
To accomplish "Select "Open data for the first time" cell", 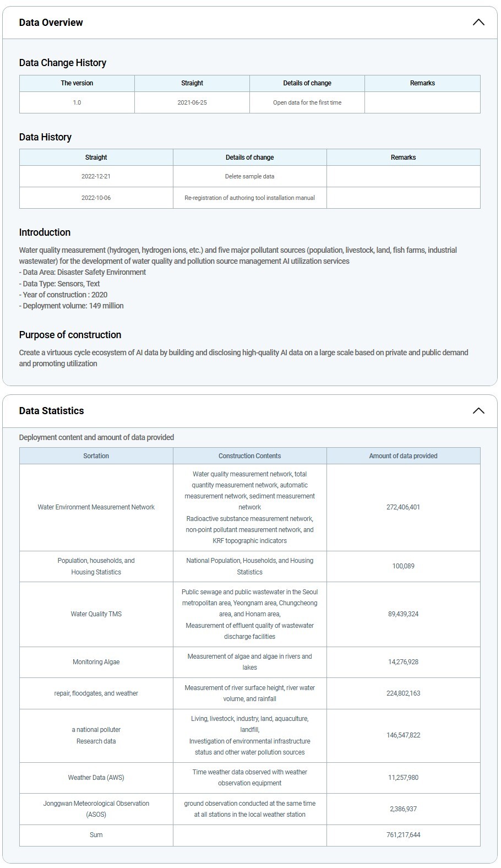I will pyautogui.click(x=307, y=102).
